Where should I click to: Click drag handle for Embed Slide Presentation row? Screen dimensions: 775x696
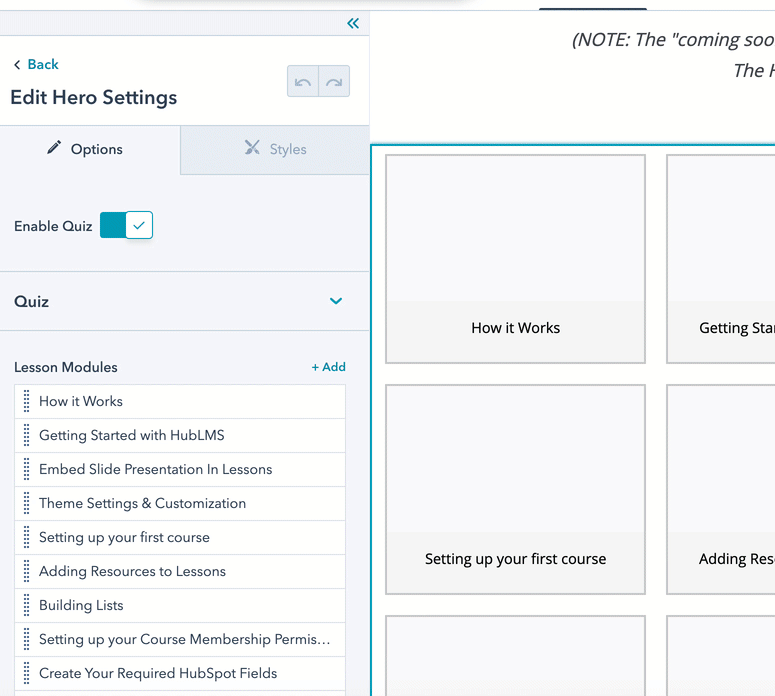click(x=27, y=469)
